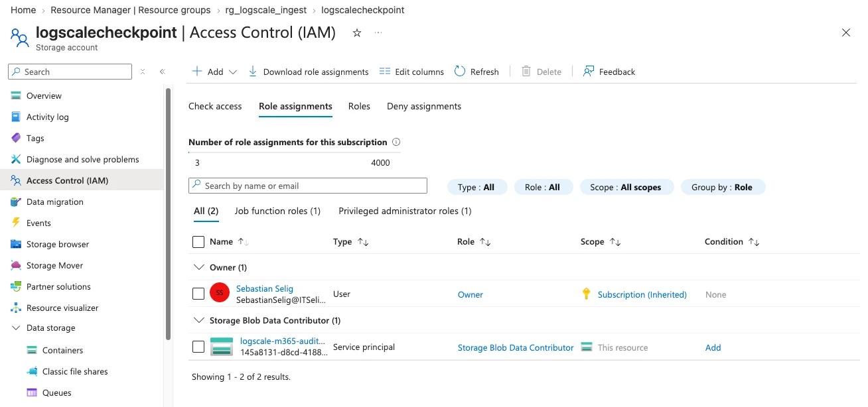Open Subscription (Inherited) scope link
Image resolution: width=868 pixels, height=407 pixels.
pyautogui.click(x=642, y=294)
